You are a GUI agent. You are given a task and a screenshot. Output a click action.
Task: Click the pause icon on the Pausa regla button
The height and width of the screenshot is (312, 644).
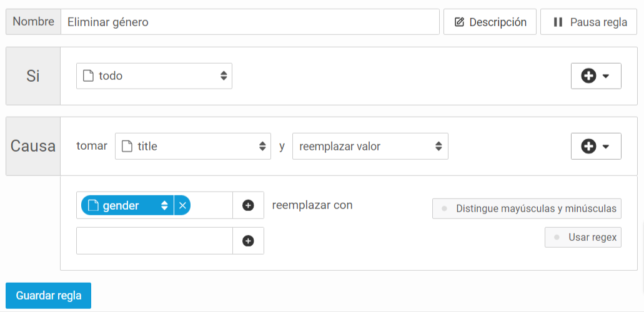[x=557, y=22]
